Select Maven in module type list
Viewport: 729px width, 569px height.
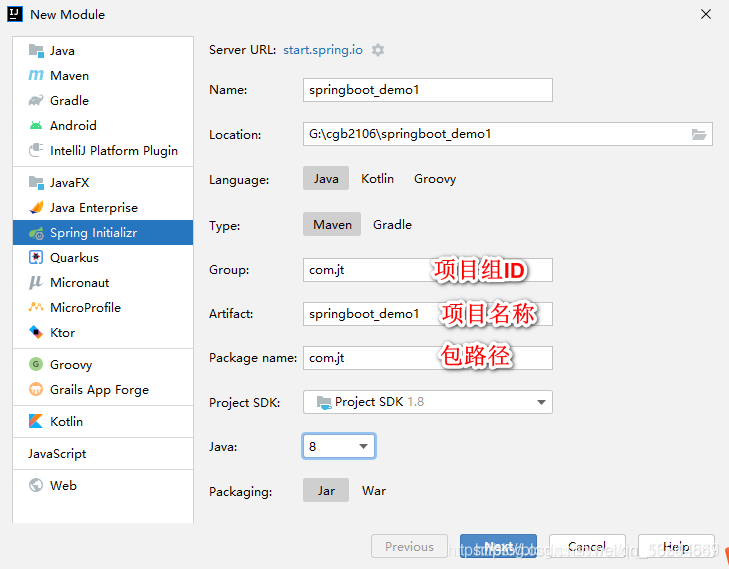(103, 75)
